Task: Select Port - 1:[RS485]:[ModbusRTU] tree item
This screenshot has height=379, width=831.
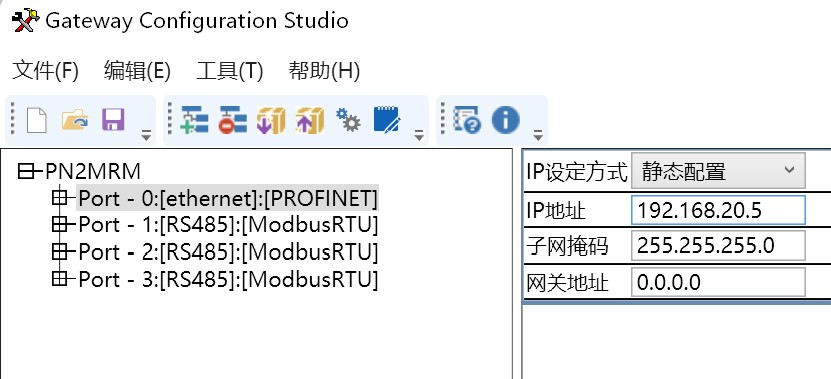Action: pyautogui.click(x=228, y=225)
